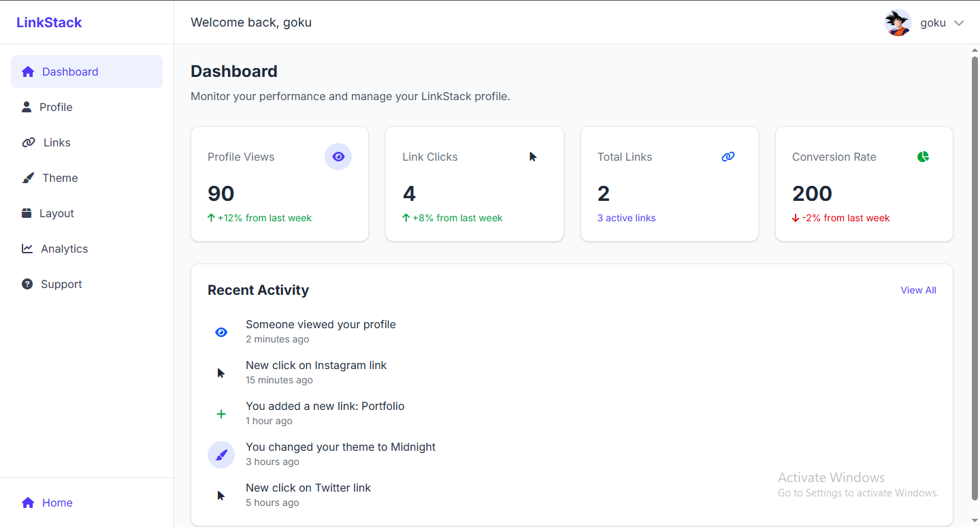Image resolution: width=980 pixels, height=527 pixels.
Task: Open the Analytics section in sidebar
Action: pyautogui.click(x=64, y=249)
